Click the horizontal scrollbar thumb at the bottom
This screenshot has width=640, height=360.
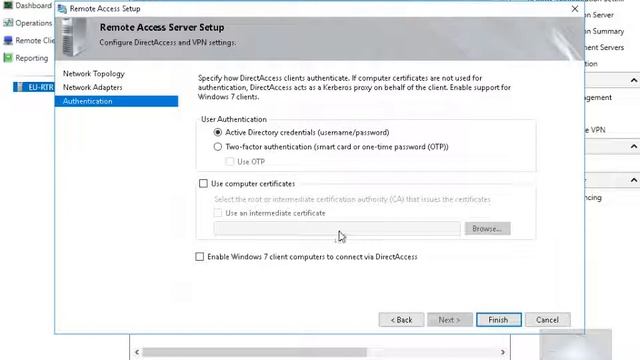point(254,352)
